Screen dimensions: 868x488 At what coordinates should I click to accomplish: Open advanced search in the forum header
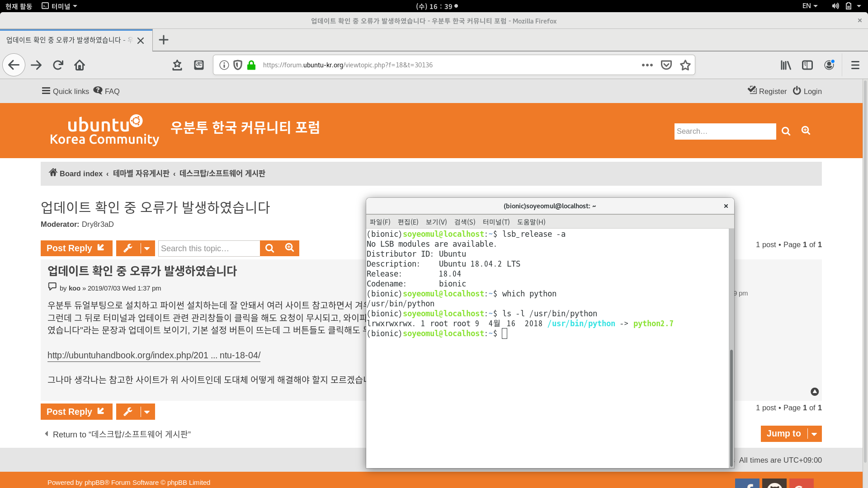[806, 131]
